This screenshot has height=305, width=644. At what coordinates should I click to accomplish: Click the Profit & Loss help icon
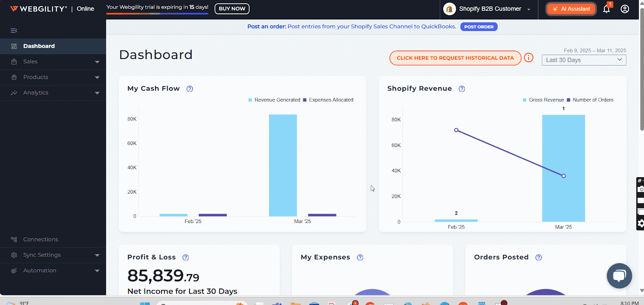coord(186,258)
